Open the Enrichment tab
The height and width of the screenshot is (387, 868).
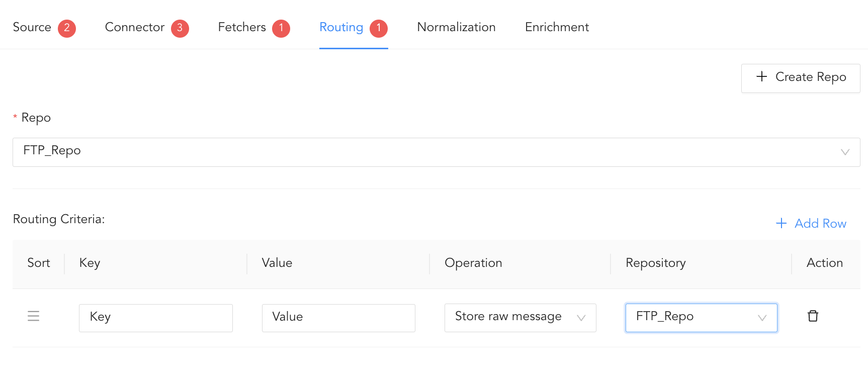[557, 27]
